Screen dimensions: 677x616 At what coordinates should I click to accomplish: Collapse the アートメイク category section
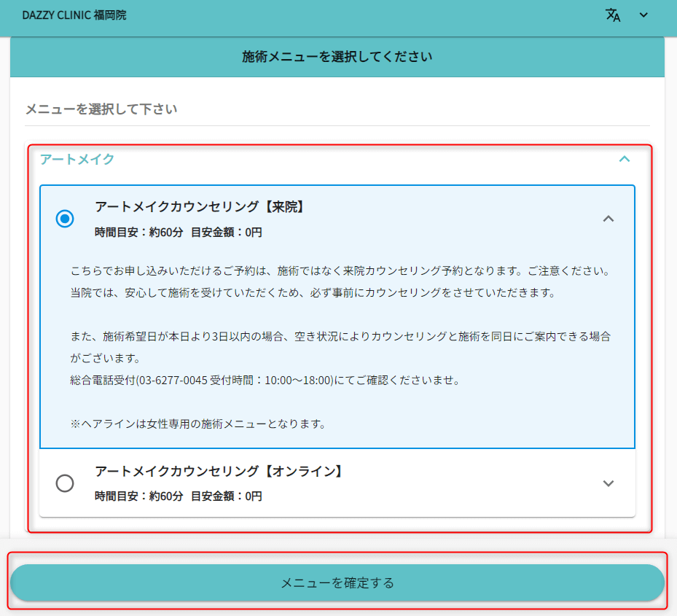tap(625, 159)
